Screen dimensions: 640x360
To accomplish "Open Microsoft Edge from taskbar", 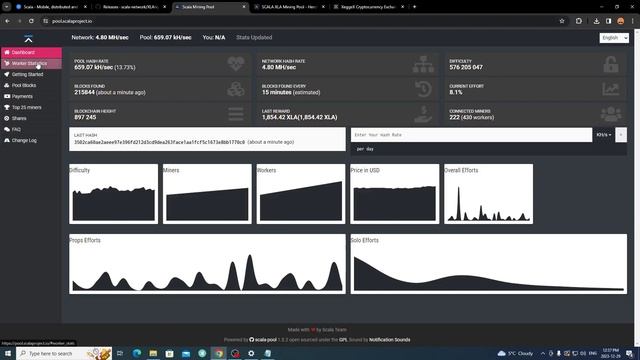I will pos(137,353).
